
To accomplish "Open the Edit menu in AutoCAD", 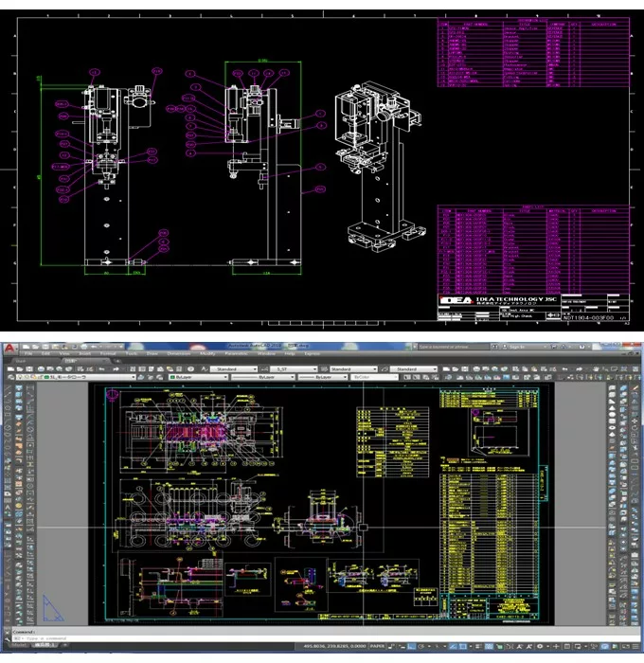I will point(45,353).
